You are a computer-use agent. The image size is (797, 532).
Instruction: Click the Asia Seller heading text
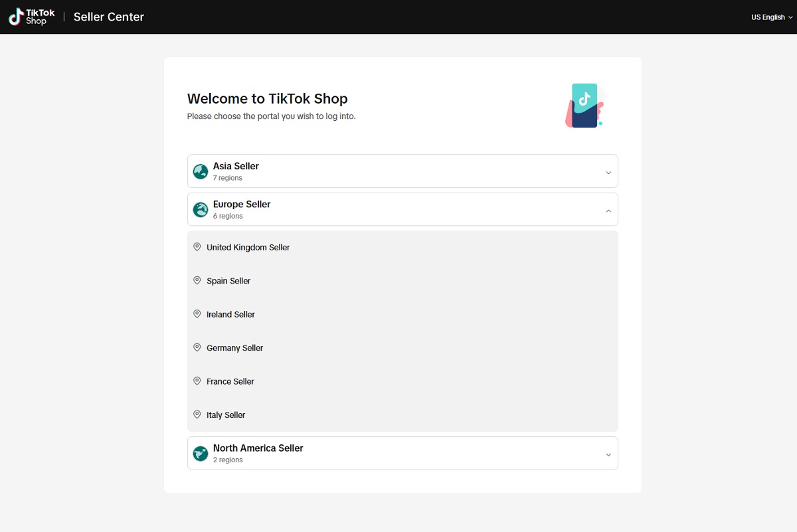(x=236, y=166)
